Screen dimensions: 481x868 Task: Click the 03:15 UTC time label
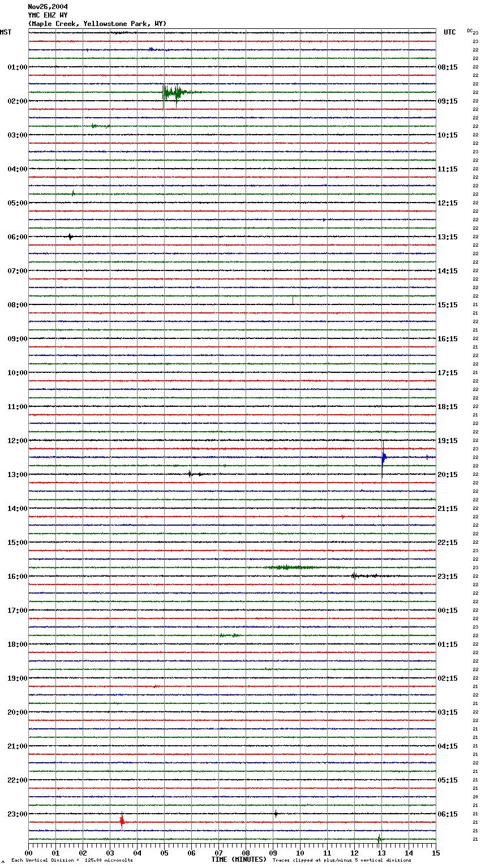coord(448,712)
